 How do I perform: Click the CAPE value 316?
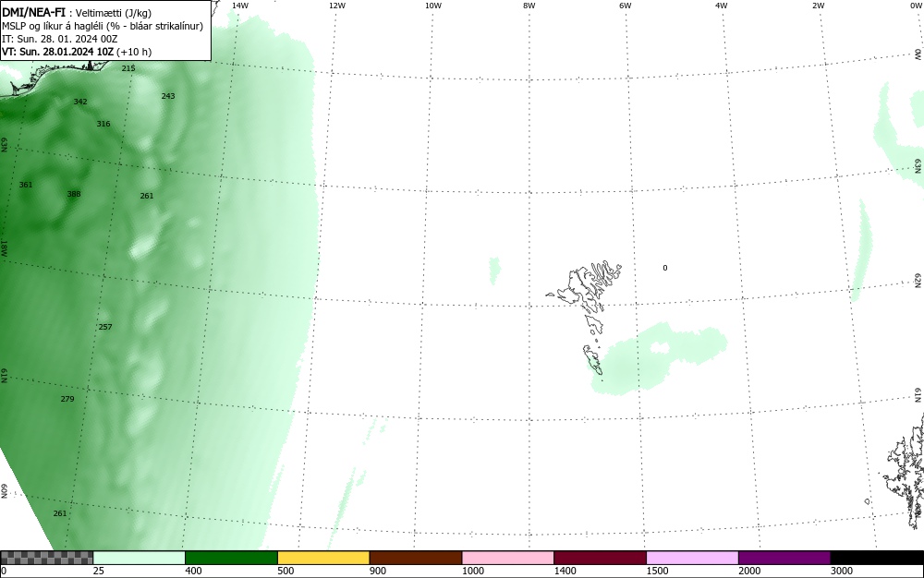coord(103,125)
